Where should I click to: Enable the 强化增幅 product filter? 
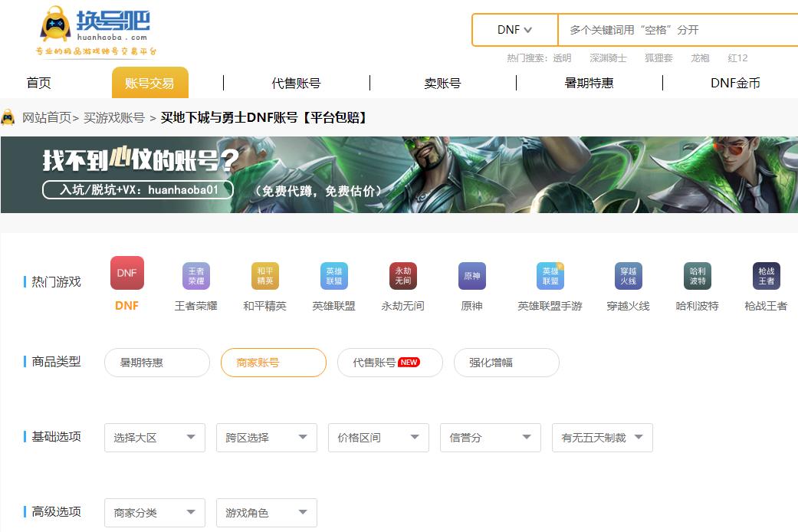pos(506,363)
